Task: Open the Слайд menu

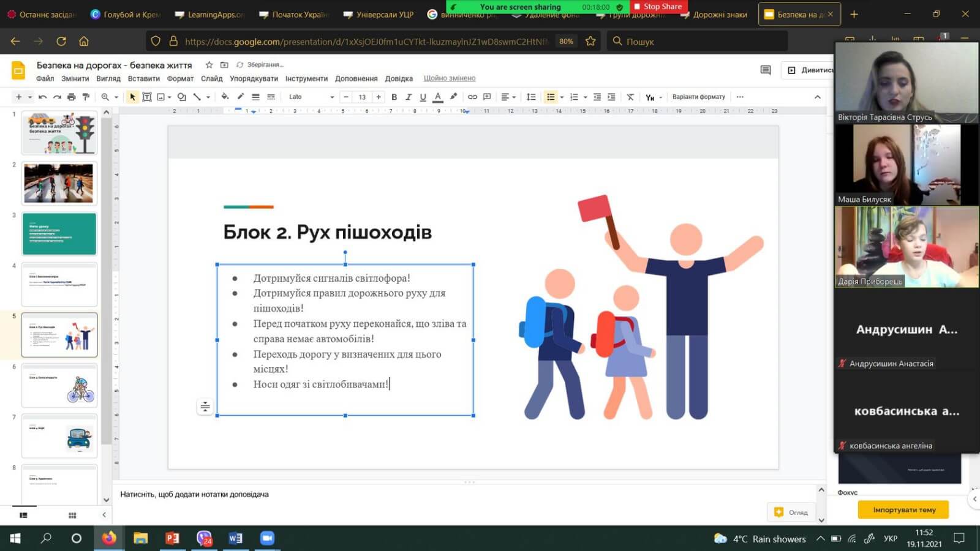Action: (x=211, y=78)
